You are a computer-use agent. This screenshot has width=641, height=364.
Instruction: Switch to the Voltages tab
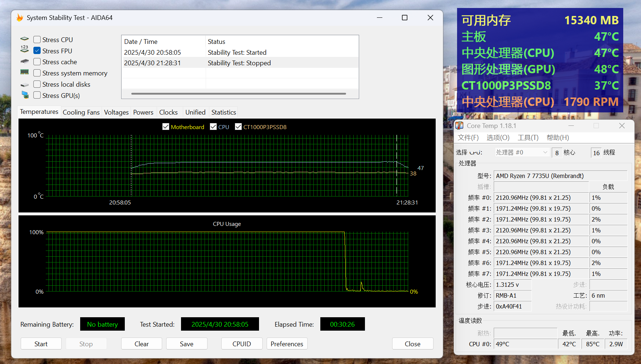[x=116, y=112]
